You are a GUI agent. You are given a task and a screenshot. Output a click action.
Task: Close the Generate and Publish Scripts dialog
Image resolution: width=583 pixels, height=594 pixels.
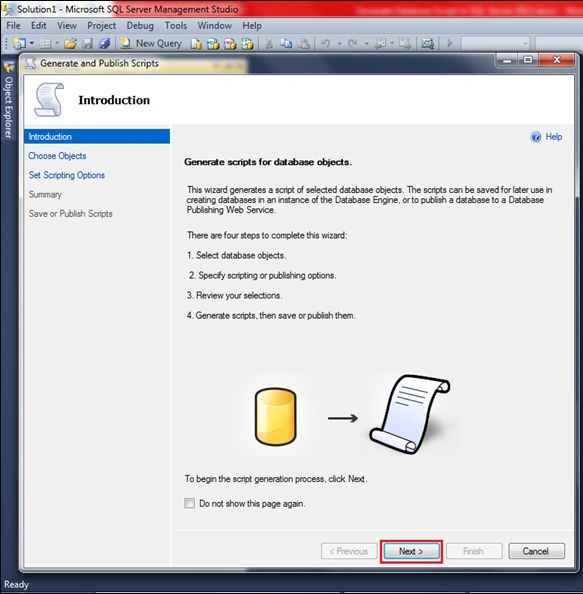(556, 60)
